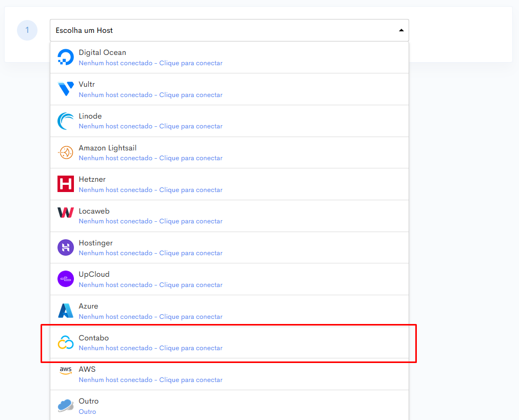Click the Vultr logo icon
Viewport: 519px width, 420px height.
click(x=66, y=89)
